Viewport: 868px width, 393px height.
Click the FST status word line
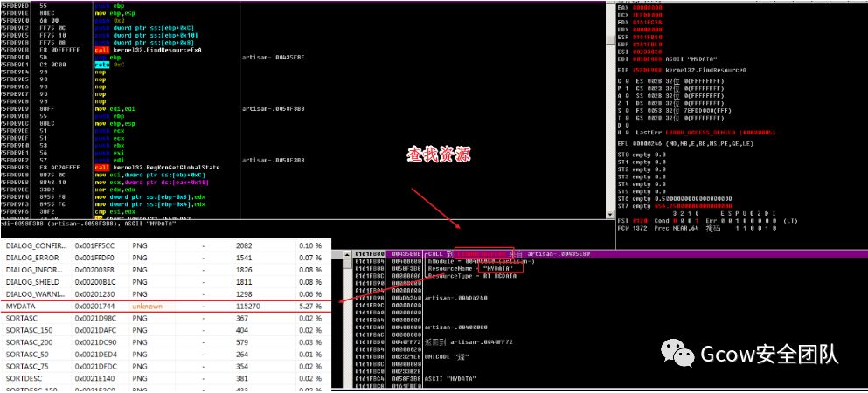707,221
